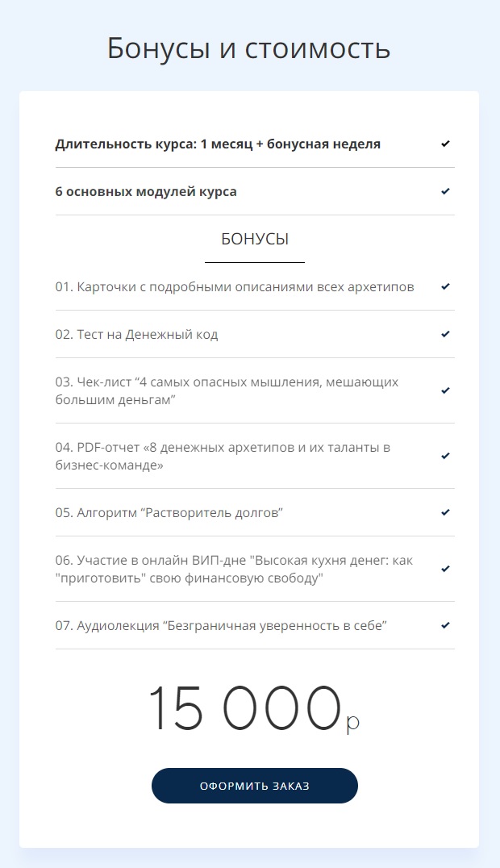Click checkmark next to PDF-отчет bonus

pos(445,456)
